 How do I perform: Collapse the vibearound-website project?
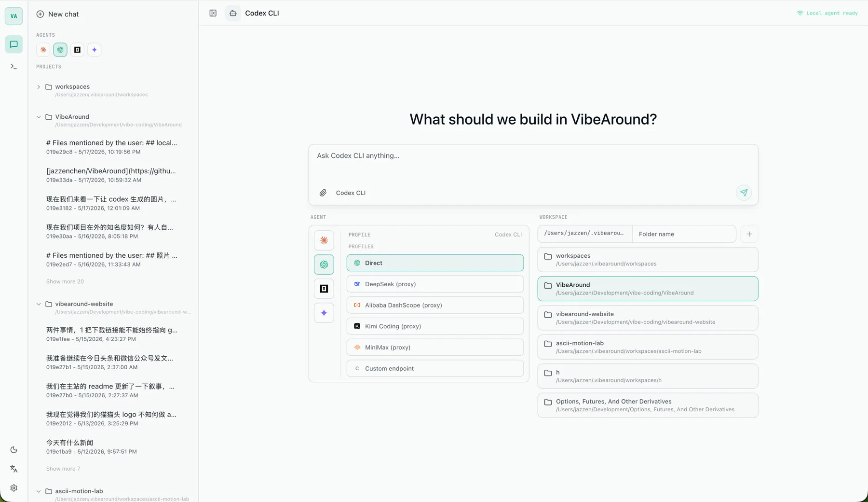39,304
